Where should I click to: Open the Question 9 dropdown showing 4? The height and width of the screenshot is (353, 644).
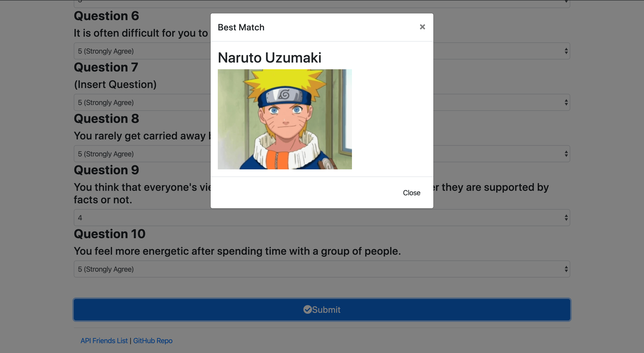tap(322, 218)
